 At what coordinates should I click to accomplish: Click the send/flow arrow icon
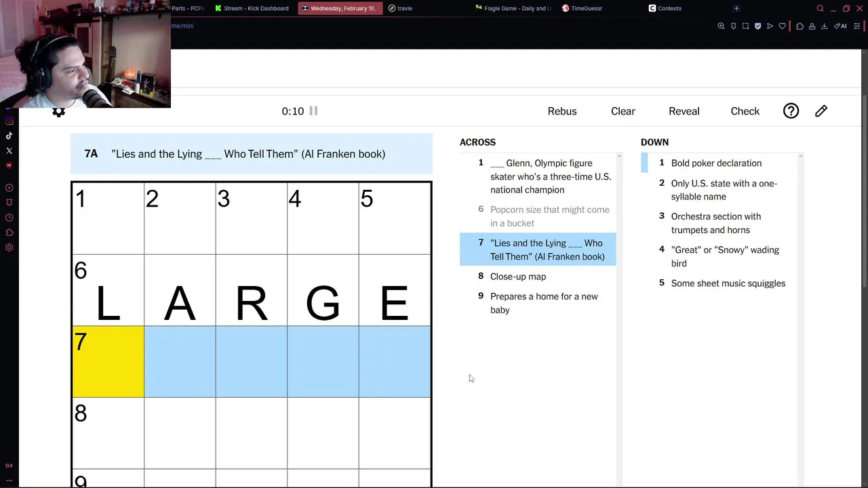[770, 26]
